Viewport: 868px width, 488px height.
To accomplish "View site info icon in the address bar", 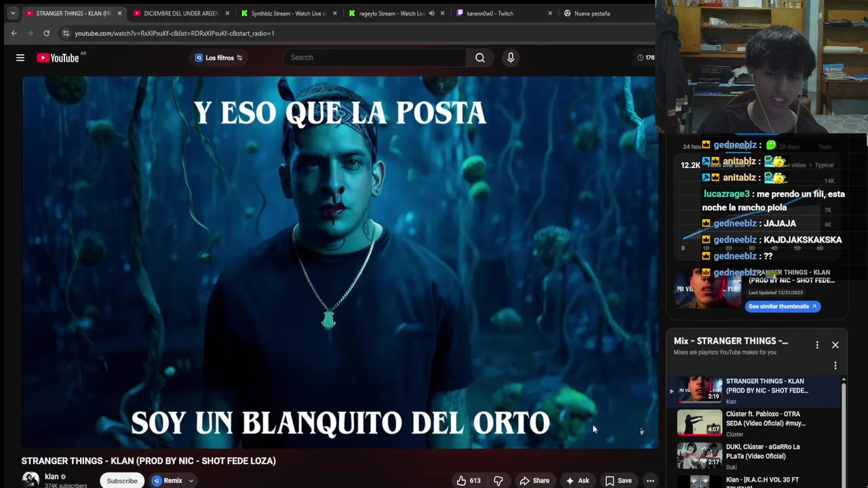I will (x=65, y=33).
